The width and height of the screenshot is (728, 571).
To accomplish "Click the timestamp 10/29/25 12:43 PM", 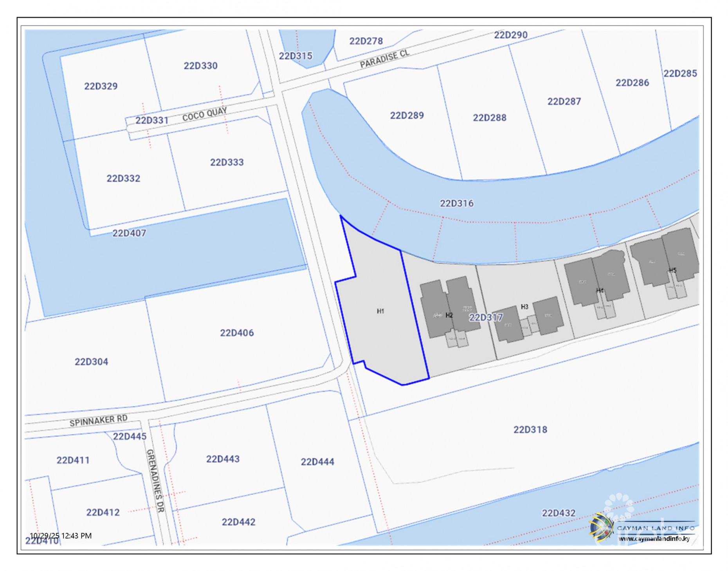I will click(x=61, y=535).
